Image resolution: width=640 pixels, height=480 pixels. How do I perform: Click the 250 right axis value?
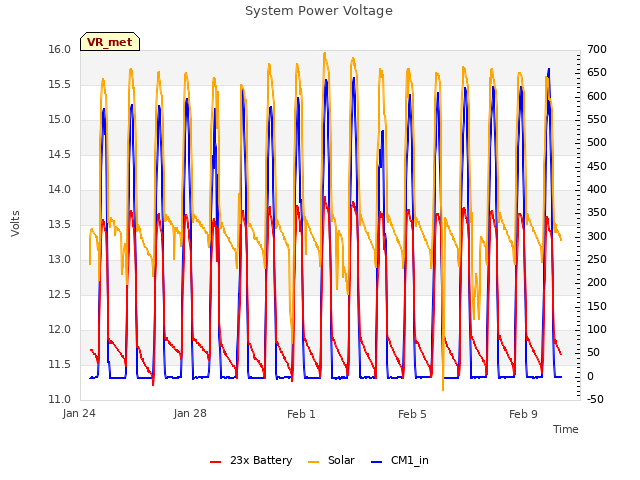[597, 260]
